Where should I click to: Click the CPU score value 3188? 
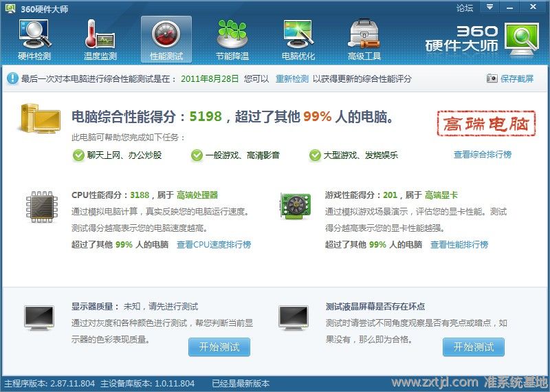140,195
